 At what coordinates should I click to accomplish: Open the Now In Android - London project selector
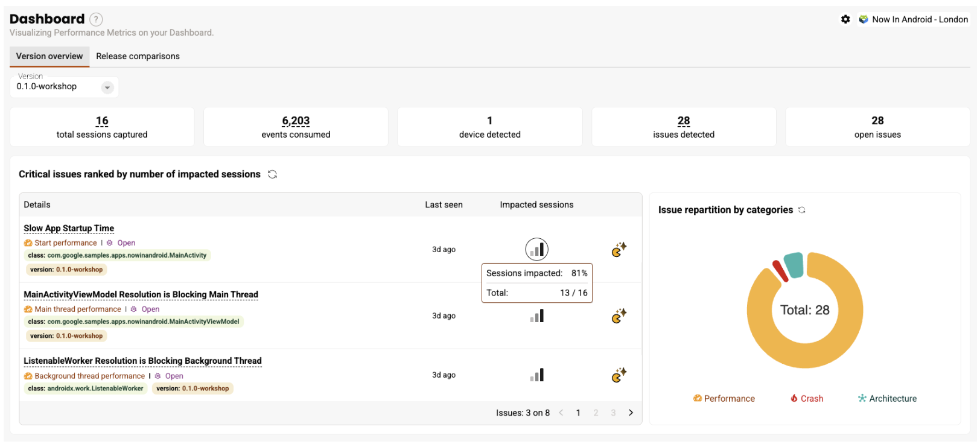[914, 19]
